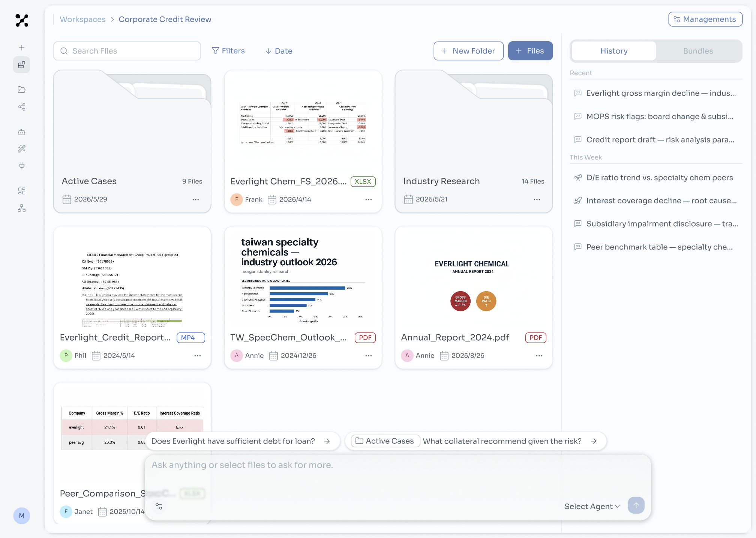Viewport: 756px width, 538px height.
Task: Open 'Peer benchmark table' history entry
Action: [655, 247]
